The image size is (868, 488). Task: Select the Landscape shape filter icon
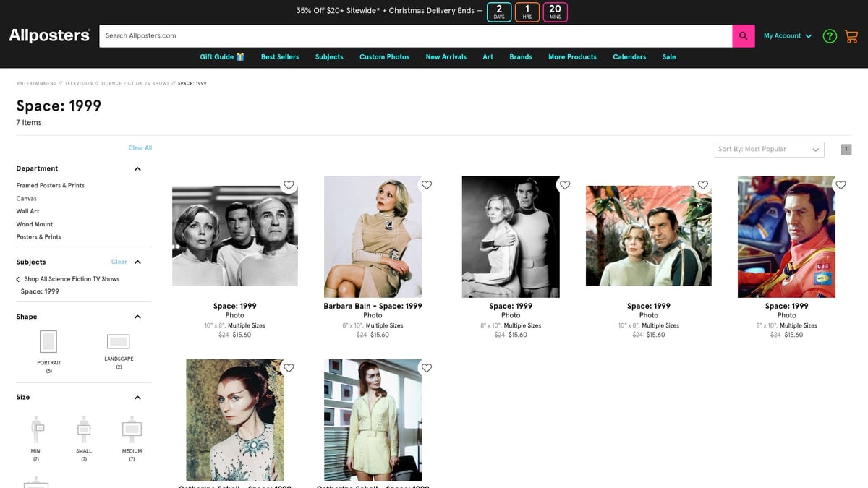(119, 341)
